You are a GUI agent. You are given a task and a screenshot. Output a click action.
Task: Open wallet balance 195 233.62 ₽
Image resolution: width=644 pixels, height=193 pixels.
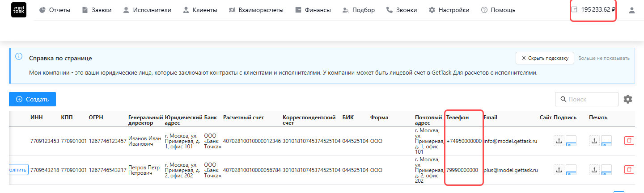(593, 10)
